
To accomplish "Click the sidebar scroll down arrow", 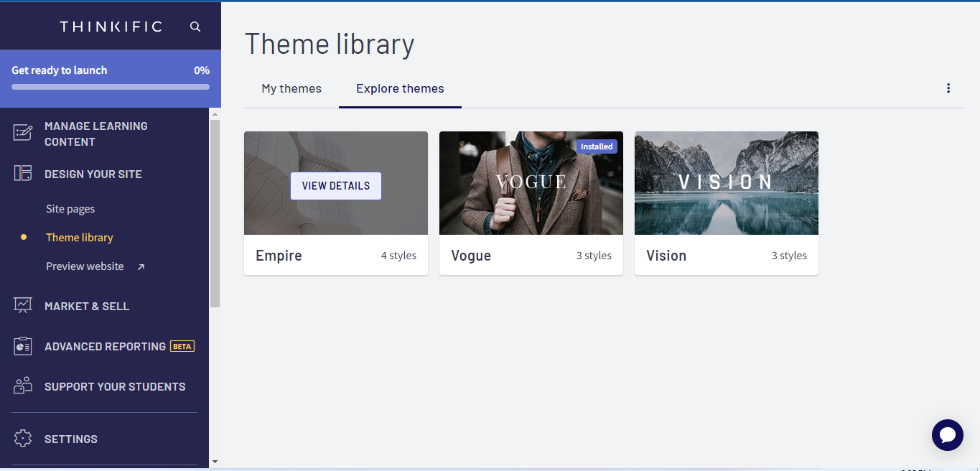I will [215, 462].
